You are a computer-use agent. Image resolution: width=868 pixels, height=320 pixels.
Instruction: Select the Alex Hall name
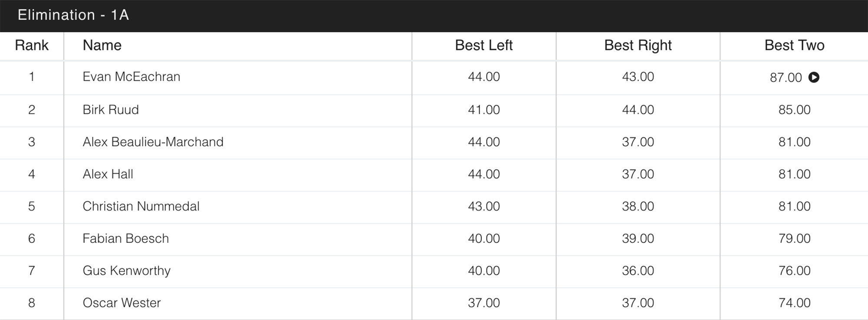108,174
